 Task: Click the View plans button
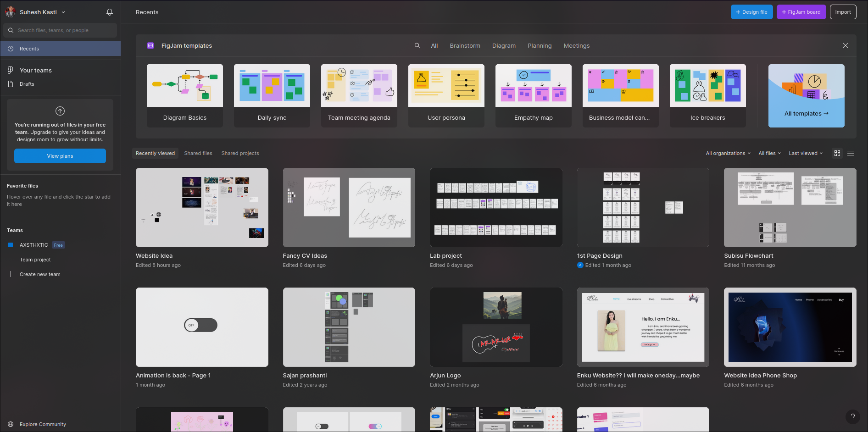pyautogui.click(x=60, y=156)
